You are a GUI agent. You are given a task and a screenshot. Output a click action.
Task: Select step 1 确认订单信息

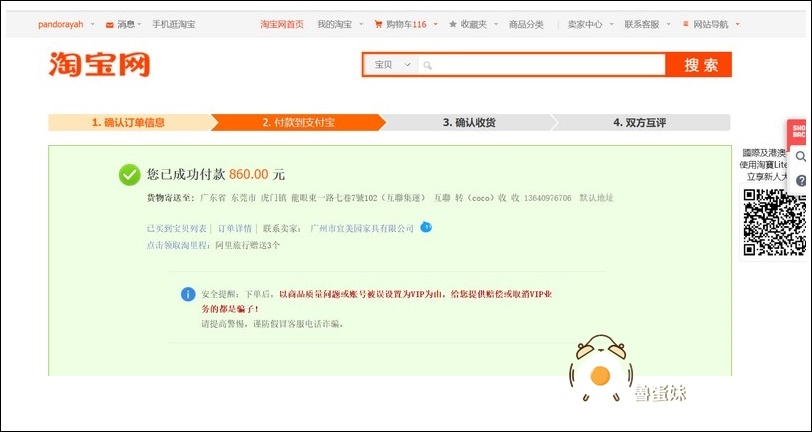129,123
